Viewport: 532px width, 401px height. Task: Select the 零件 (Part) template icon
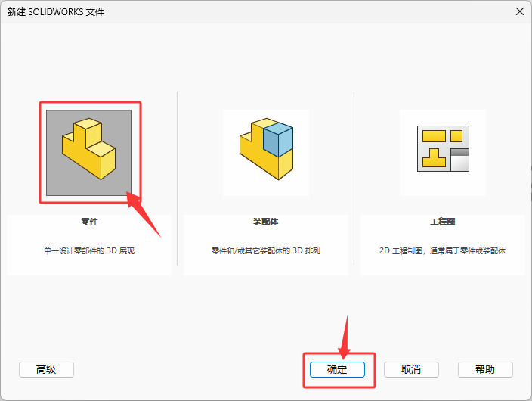(89, 153)
